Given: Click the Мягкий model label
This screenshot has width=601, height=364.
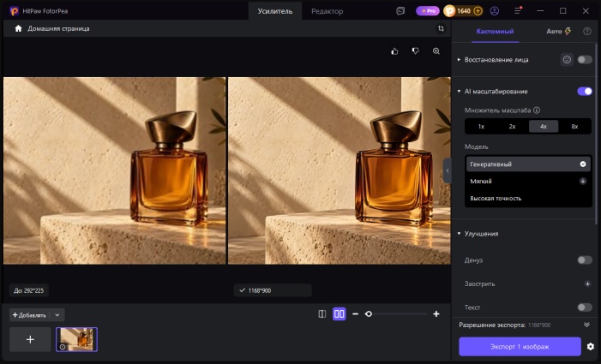Looking at the screenshot, I should 481,181.
